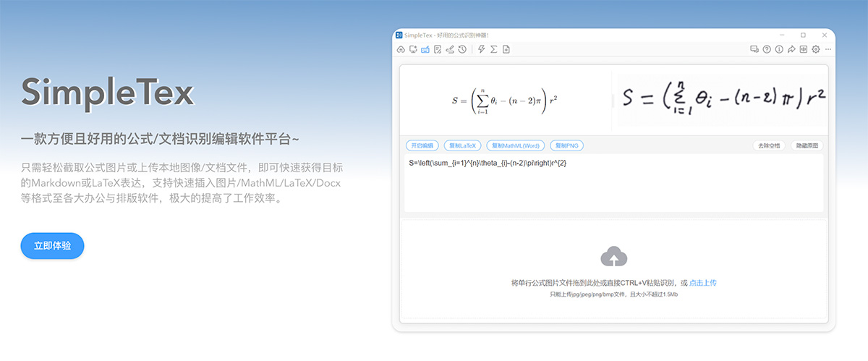Click the share arrow icon
Screen dimensions: 868x361
(791, 49)
